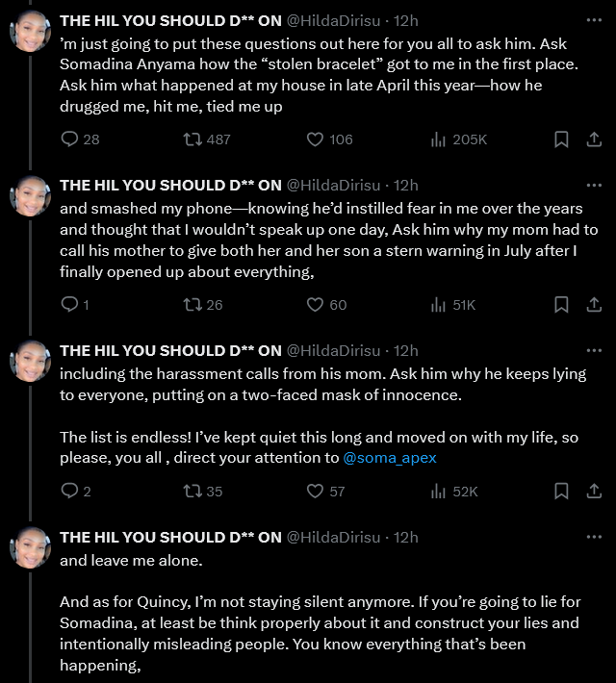Retweet the tweet with 487 reposts
This screenshot has height=683, width=616.
coord(192,139)
